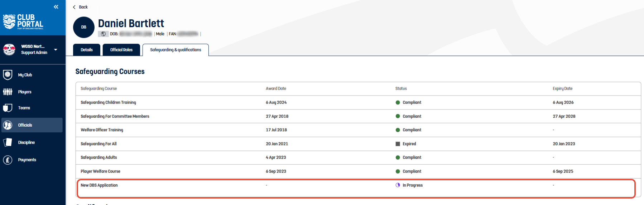
Task: Open the Players group icon
Action: click(x=8, y=92)
